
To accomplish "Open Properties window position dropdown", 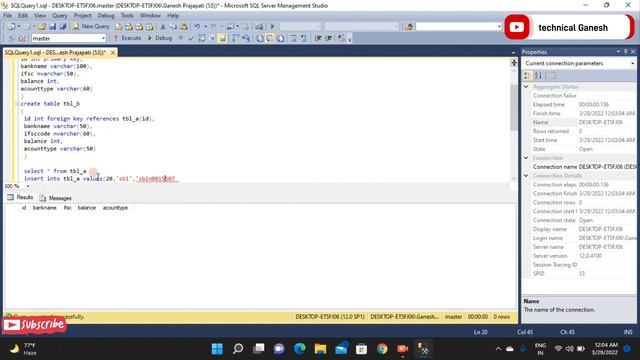I will point(618,51).
